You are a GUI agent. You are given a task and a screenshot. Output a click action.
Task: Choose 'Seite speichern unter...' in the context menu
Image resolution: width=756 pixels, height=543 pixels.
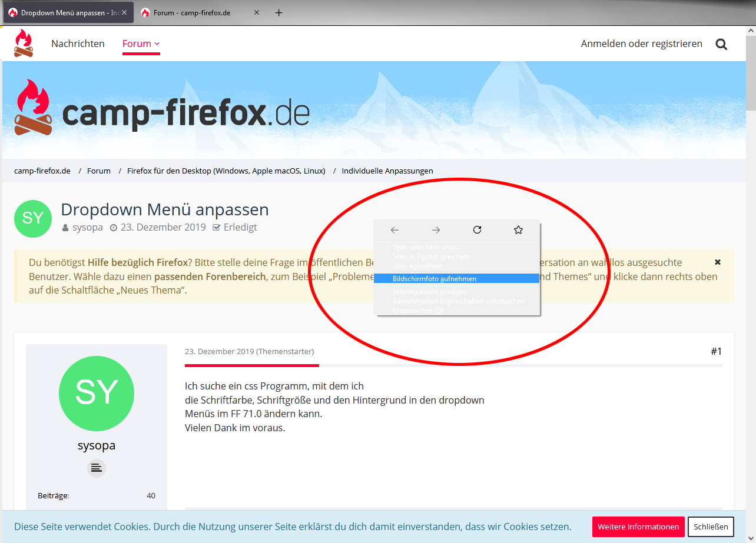coord(457,247)
